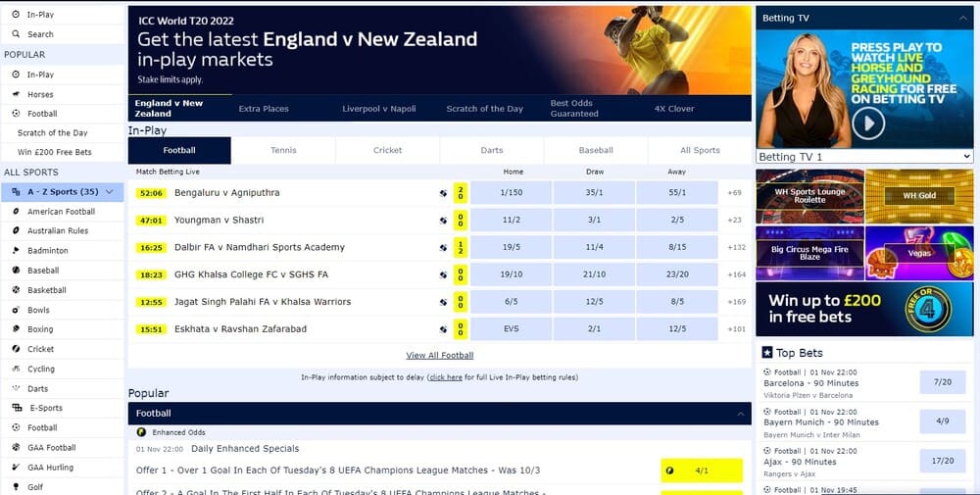
Task: Collapse the Betting TV panel
Action: point(962,18)
